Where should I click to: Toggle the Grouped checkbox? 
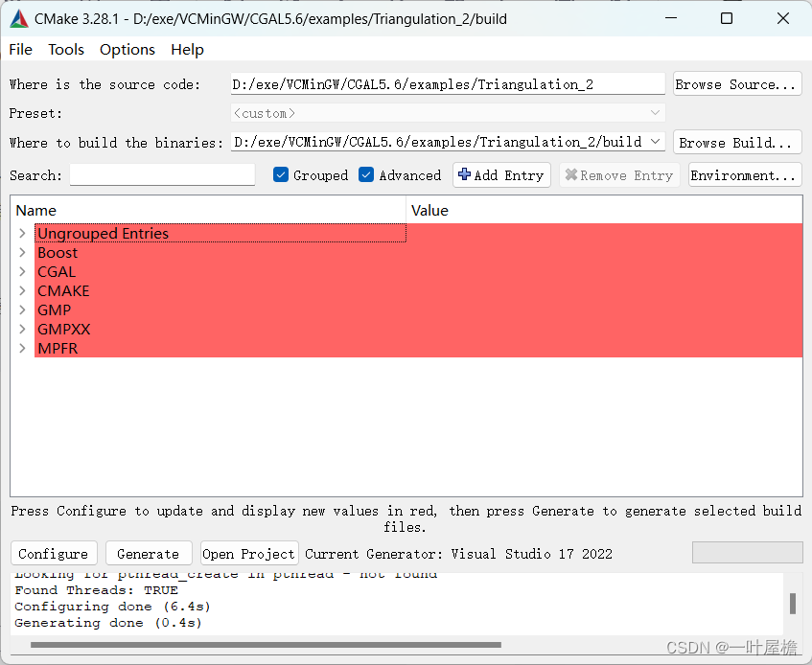(x=281, y=175)
